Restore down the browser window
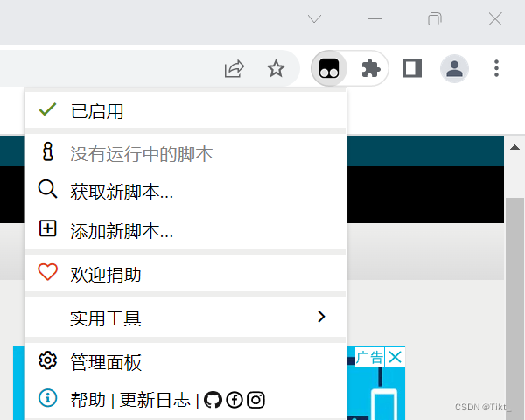525x420 pixels. (x=435, y=18)
